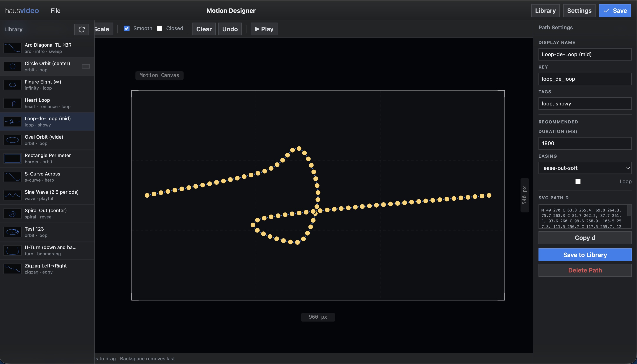Open the Easing dropdown
The height and width of the screenshot is (364, 637).
pos(585,168)
